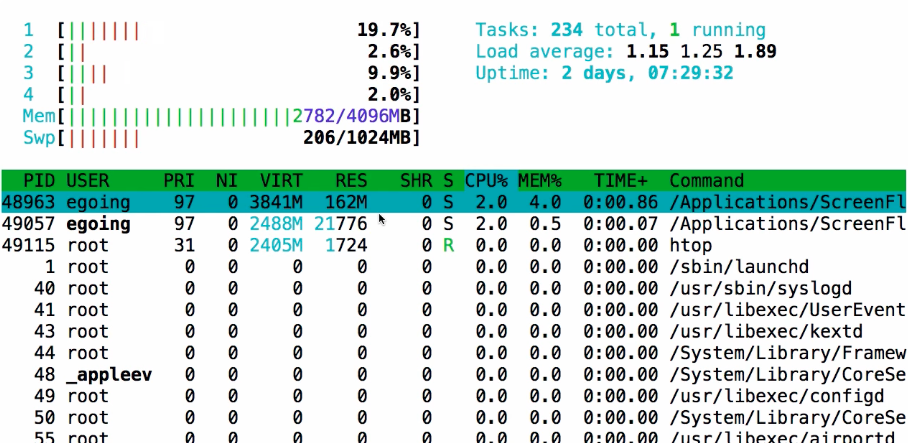Click the Tasks: 234 total line

coord(620,30)
